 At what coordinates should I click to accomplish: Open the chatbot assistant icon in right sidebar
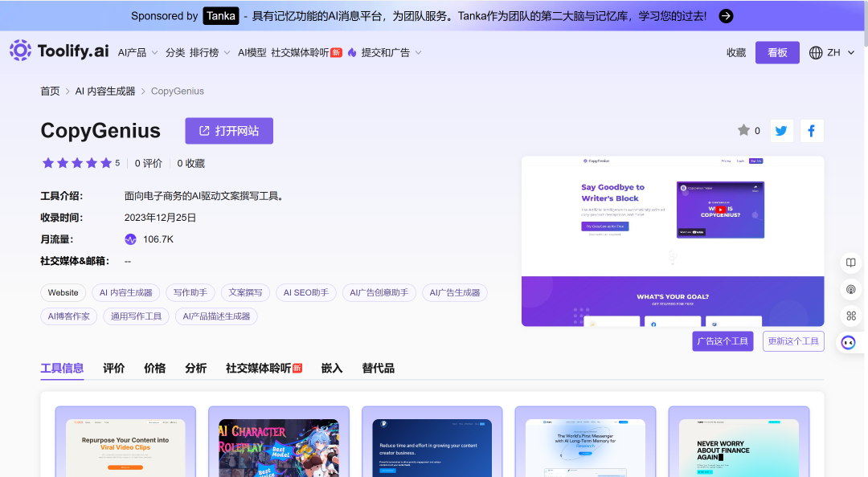click(849, 343)
